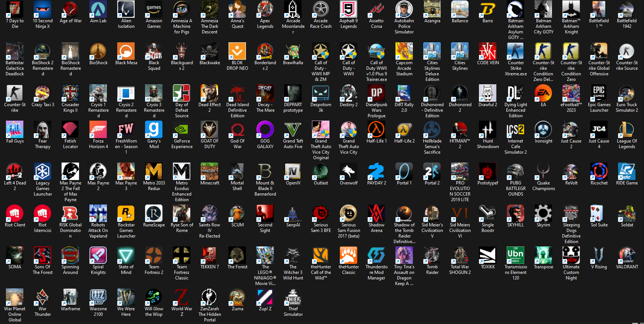Open the Team Fortress 2 icon

154,255
